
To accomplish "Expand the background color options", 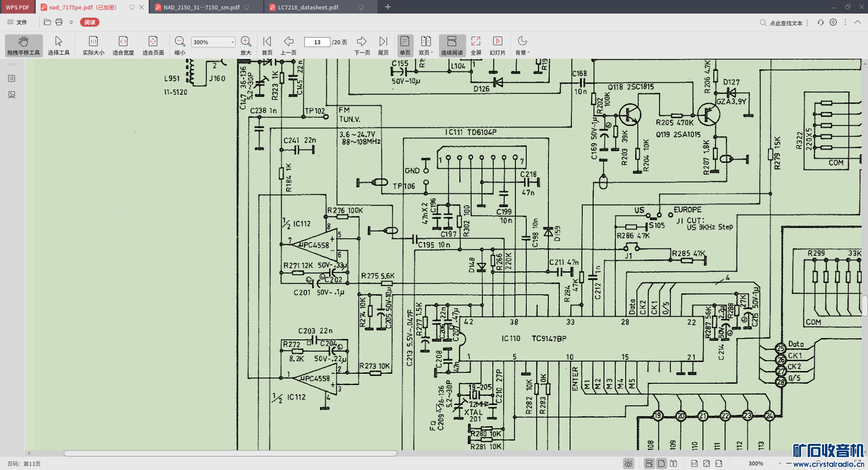I will 528,53.
